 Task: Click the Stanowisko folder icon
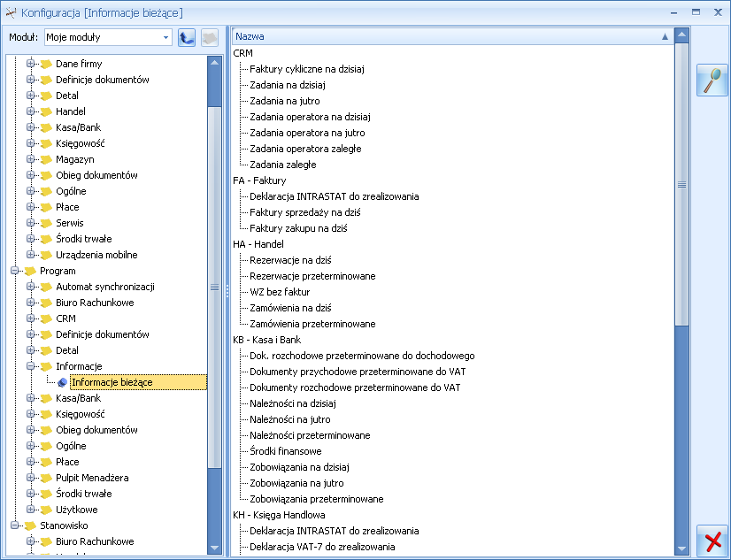click(x=30, y=525)
